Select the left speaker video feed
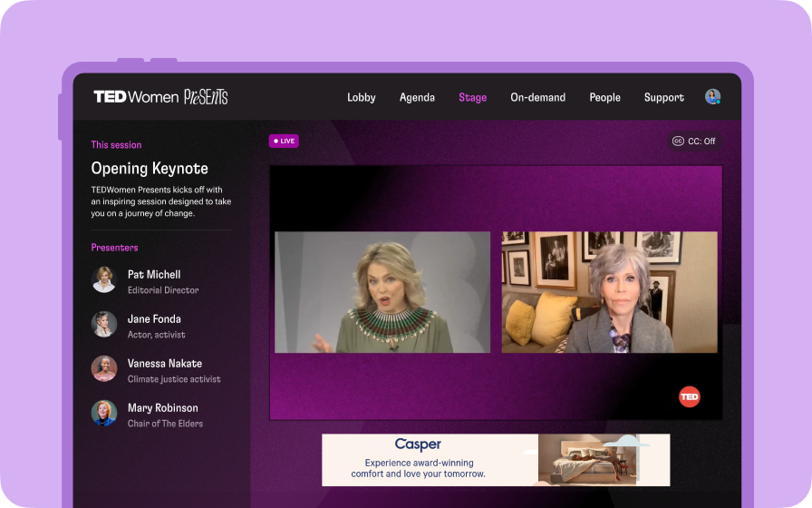Screen dimensions: 812x508 coord(382,292)
